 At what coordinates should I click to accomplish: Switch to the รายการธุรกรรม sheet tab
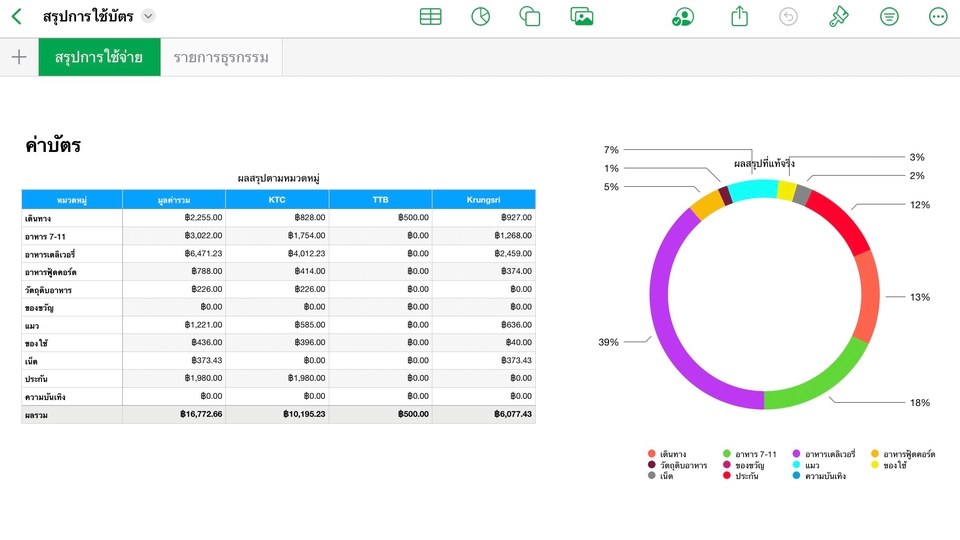click(221, 57)
